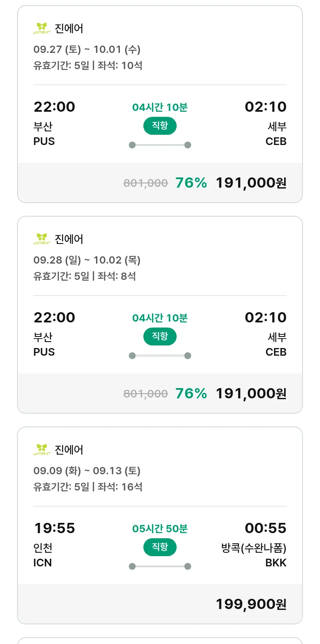This screenshot has width=320, height=644.
Task: Select the 방콕(수완나폼) destination label
Action: tap(254, 548)
